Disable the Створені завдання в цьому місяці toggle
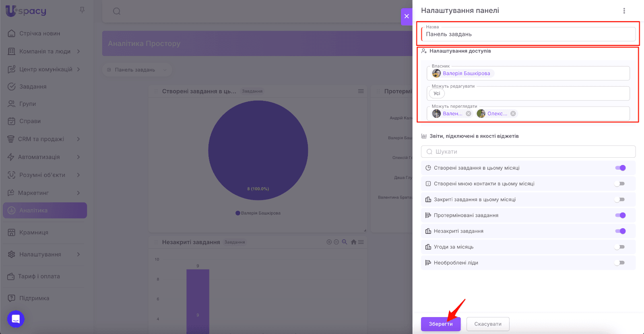Image resolution: width=644 pixels, height=334 pixels. [x=620, y=168]
